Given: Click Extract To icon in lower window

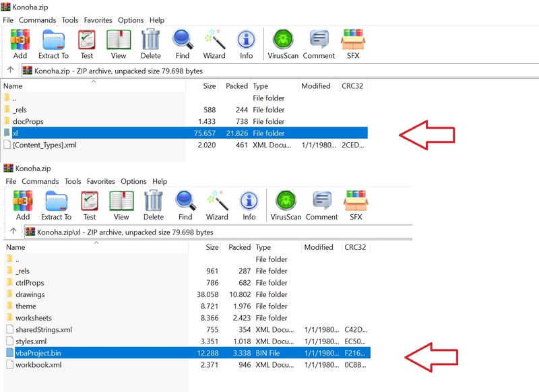Looking at the screenshot, I should point(56,205).
